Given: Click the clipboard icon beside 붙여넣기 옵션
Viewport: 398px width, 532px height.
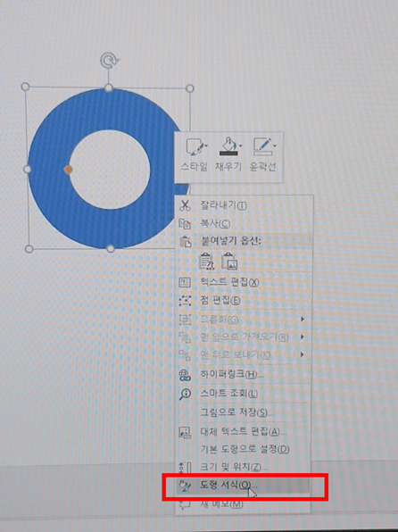Looking at the screenshot, I should point(186,242).
